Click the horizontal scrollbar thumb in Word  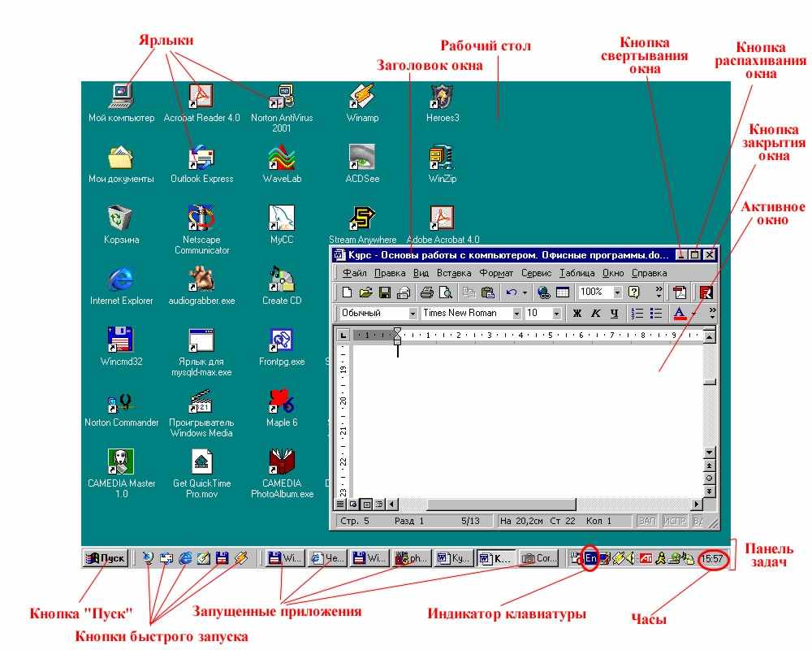point(501,504)
